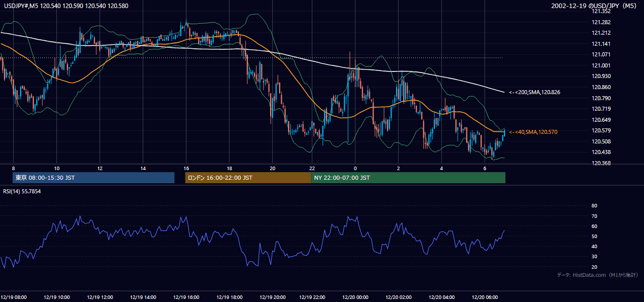
Task: Click hour 4 on price chart time axis
Action: (441, 168)
